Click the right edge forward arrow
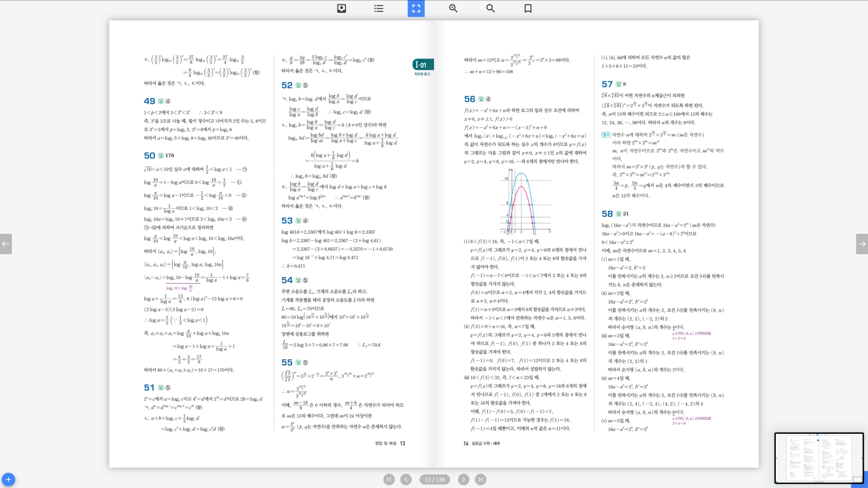The image size is (868, 488). coord(861,244)
